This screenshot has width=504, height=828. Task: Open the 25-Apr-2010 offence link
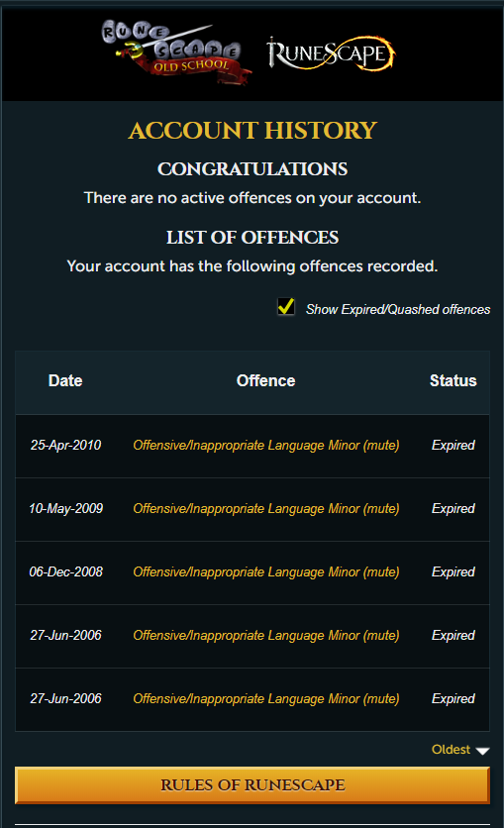coord(266,445)
